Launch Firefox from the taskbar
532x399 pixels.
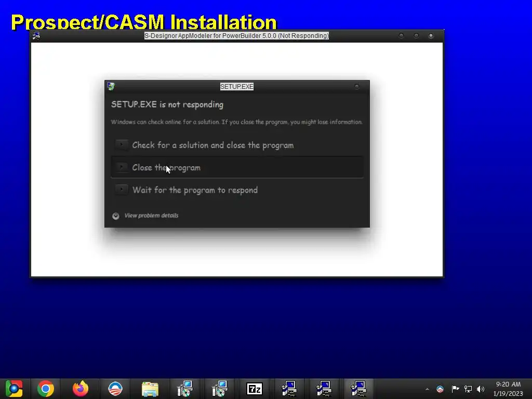(x=81, y=389)
